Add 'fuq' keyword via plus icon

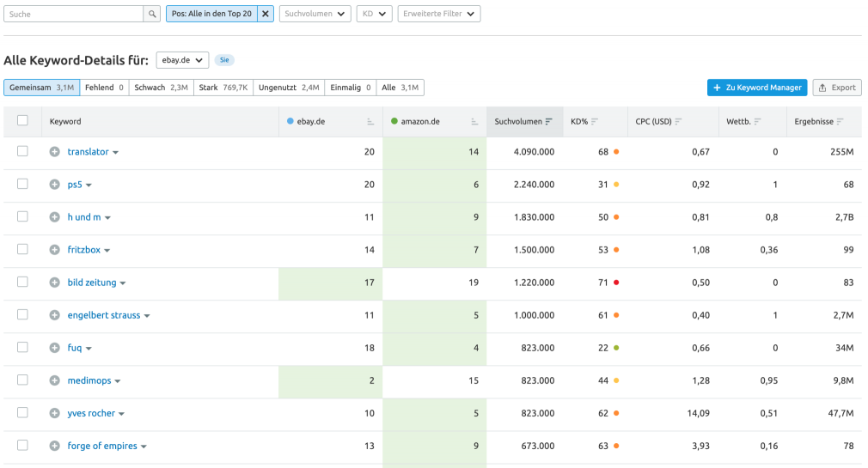tap(54, 348)
